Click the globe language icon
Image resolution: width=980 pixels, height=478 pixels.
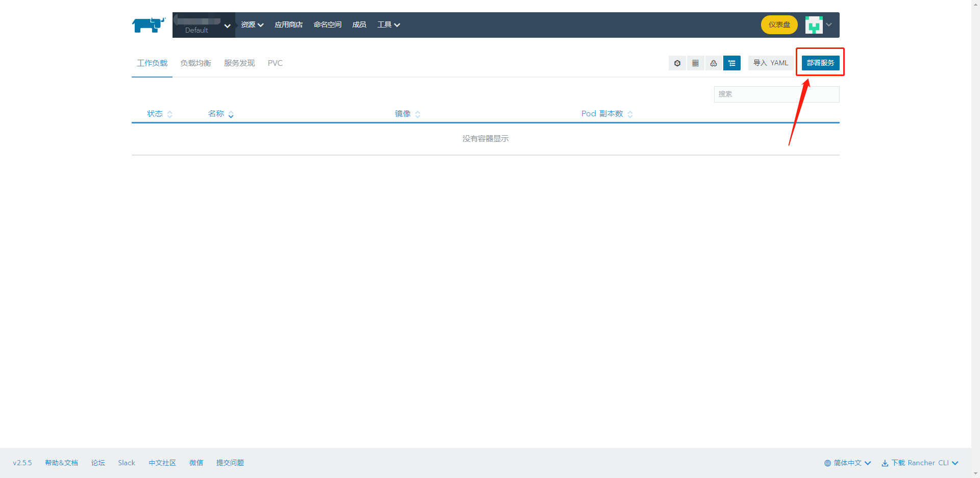(x=827, y=463)
